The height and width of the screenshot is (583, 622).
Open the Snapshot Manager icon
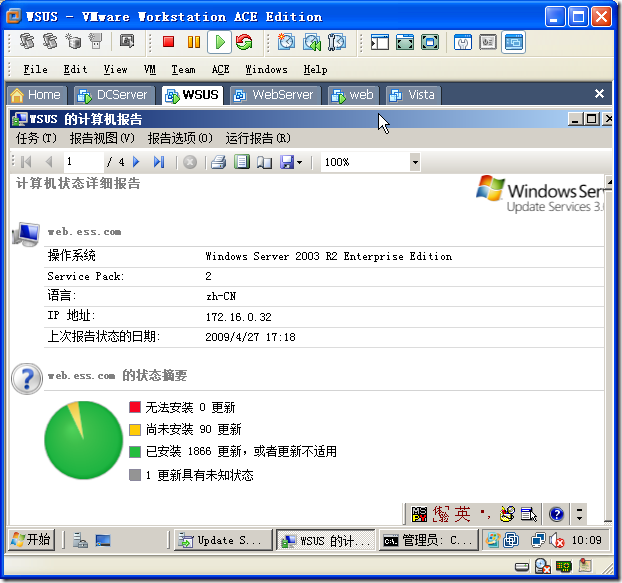[337, 42]
